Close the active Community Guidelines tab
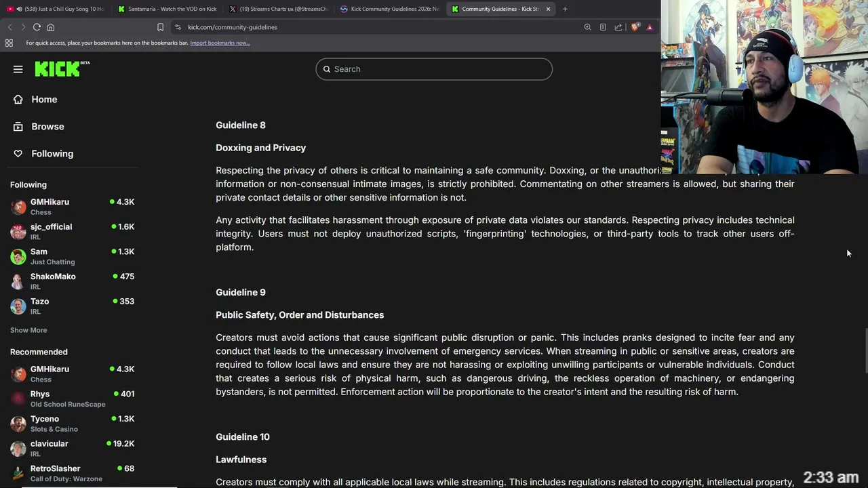868x488 pixels. [548, 9]
